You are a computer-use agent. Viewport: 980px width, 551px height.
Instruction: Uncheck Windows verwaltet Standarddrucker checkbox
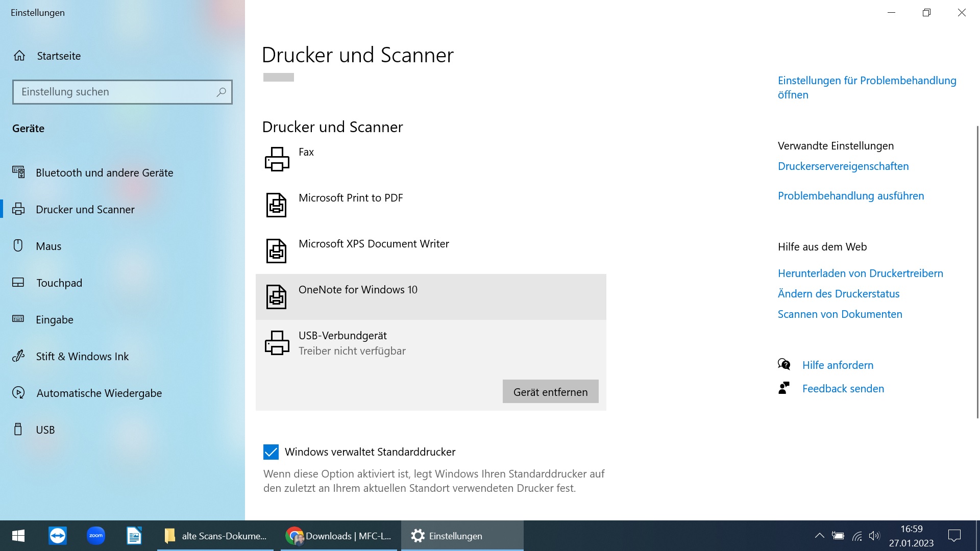(271, 452)
